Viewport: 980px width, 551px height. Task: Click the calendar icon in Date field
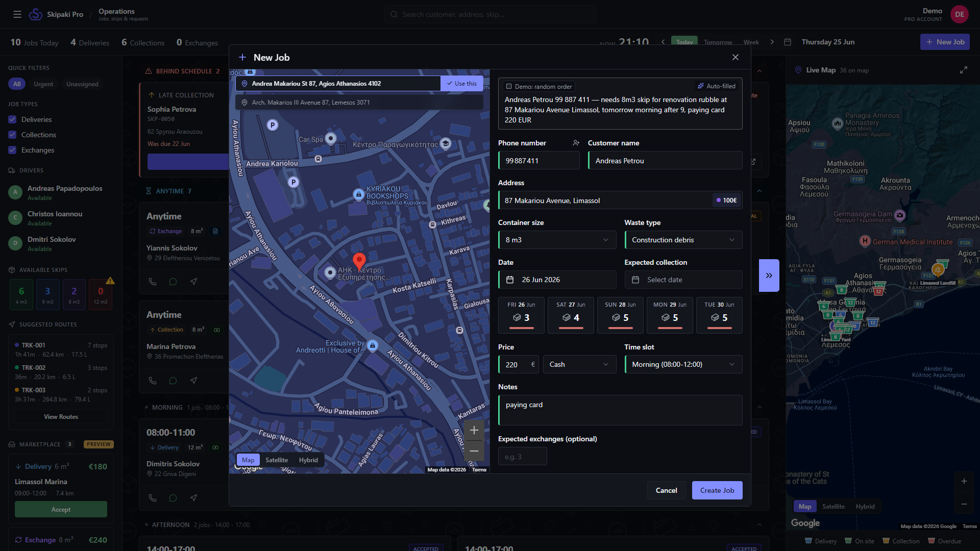[509, 280]
